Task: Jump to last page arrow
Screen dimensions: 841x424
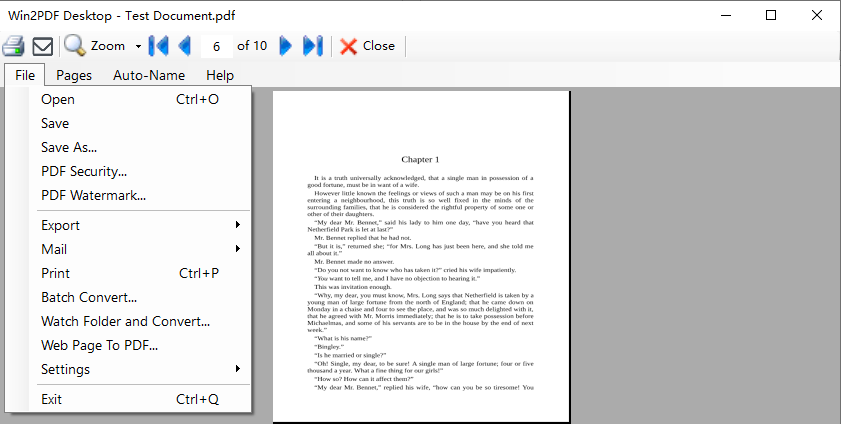Action: tap(313, 46)
